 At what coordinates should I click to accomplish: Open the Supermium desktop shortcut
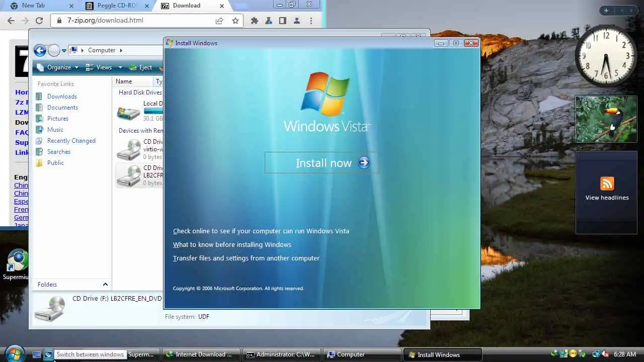[x=15, y=265]
